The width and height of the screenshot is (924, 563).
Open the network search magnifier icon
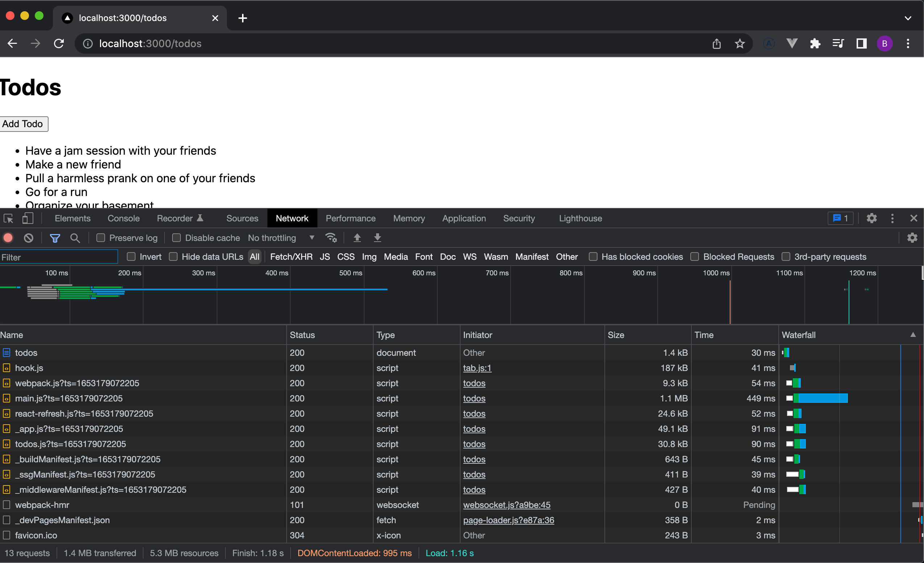pyautogui.click(x=75, y=238)
